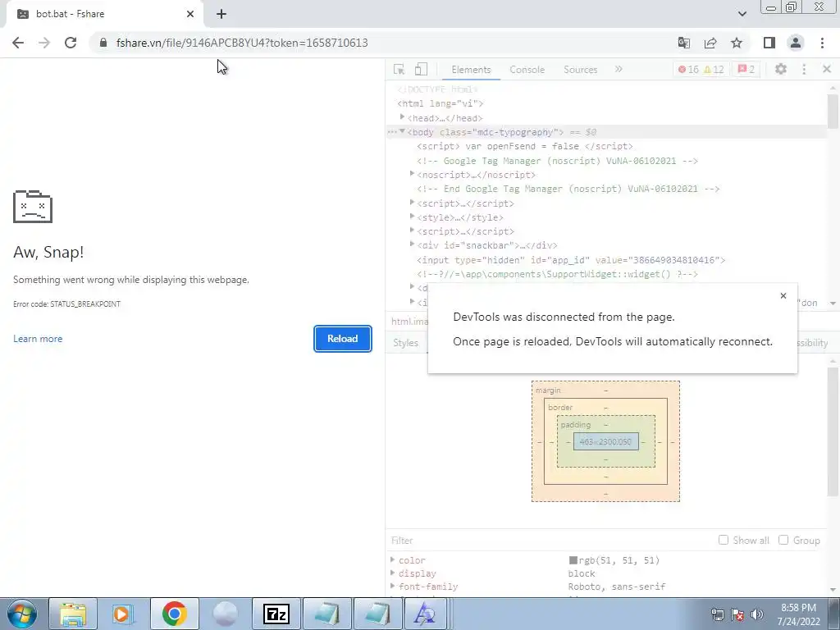
Task: Select the var openFsend script line
Action: [524, 146]
